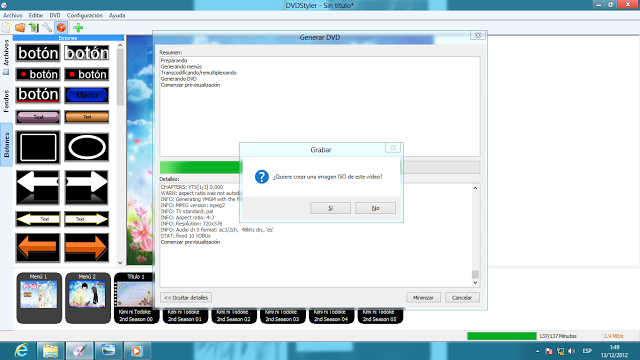
Task: Open the DVD menu
Action: coord(55,15)
